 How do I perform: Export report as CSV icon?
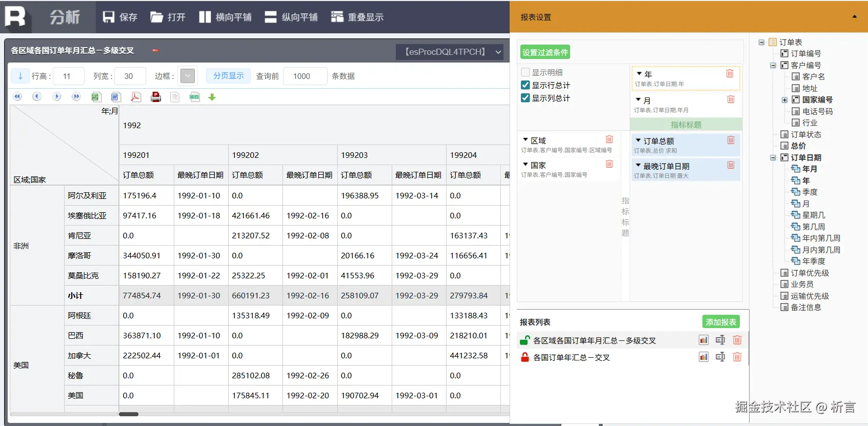[x=194, y=97]
